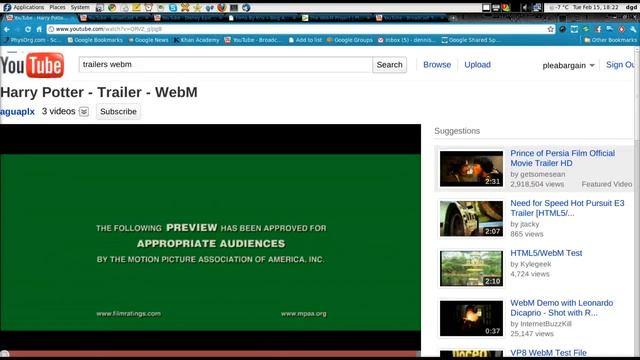Open the yellow sticky notes panel launcher
Screen dimensions: 640x360
(136, 7)
